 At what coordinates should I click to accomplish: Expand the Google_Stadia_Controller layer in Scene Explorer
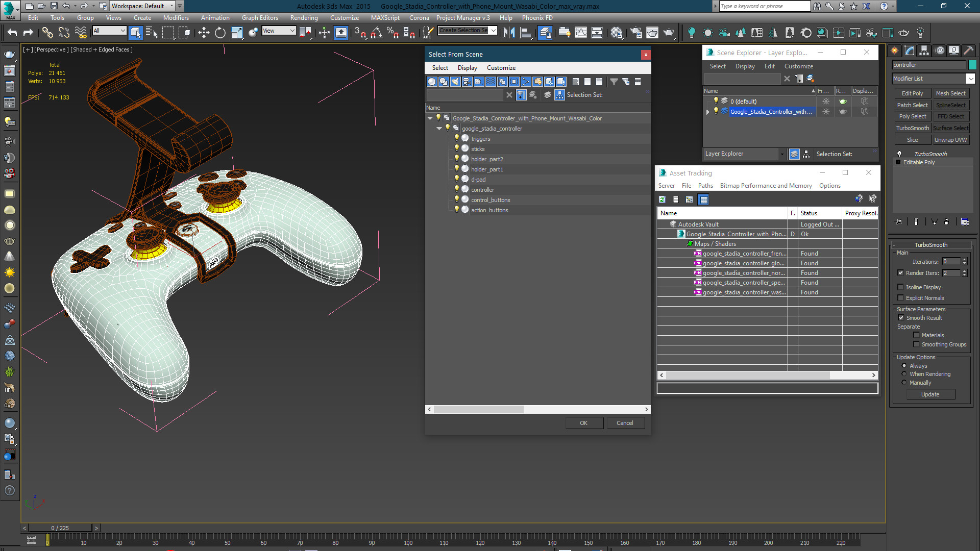click(707, 112)
